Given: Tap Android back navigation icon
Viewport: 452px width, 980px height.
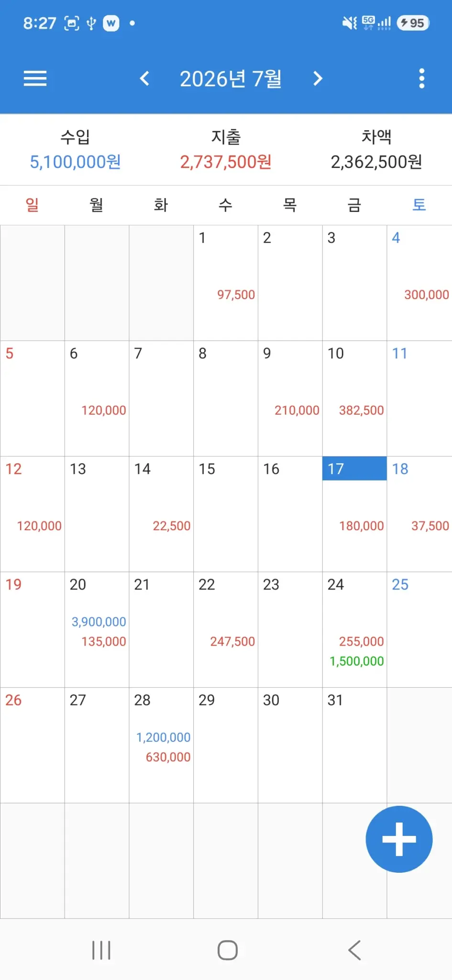Looking at the screenshot, I should (354, 950).
